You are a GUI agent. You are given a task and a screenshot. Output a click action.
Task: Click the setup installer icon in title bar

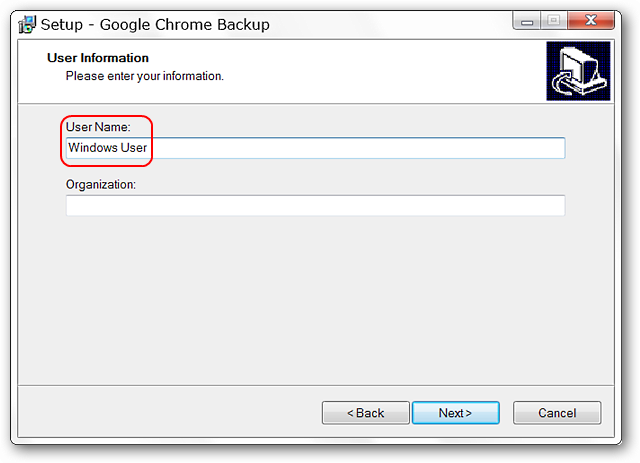[x=27, y=24]
